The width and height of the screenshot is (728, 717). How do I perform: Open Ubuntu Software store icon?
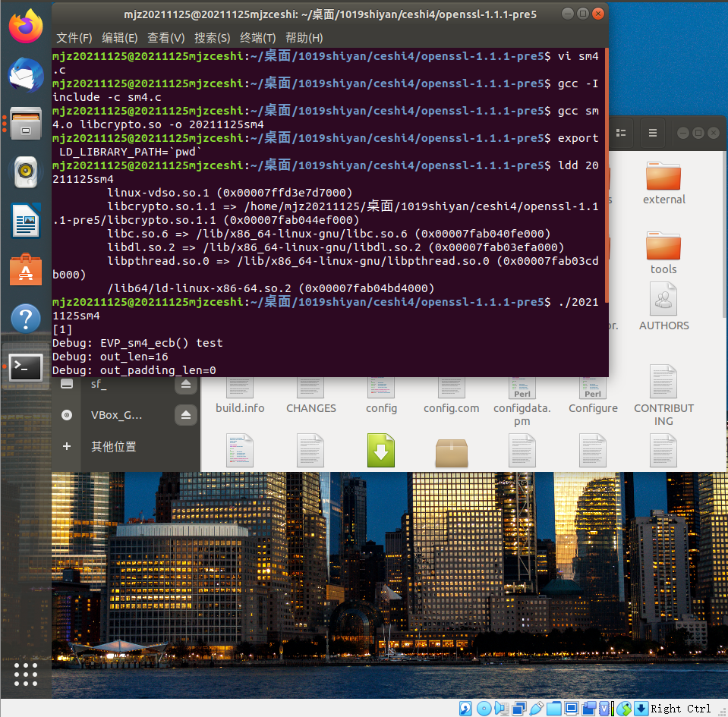pyautogui.click(x=26, y=269)
